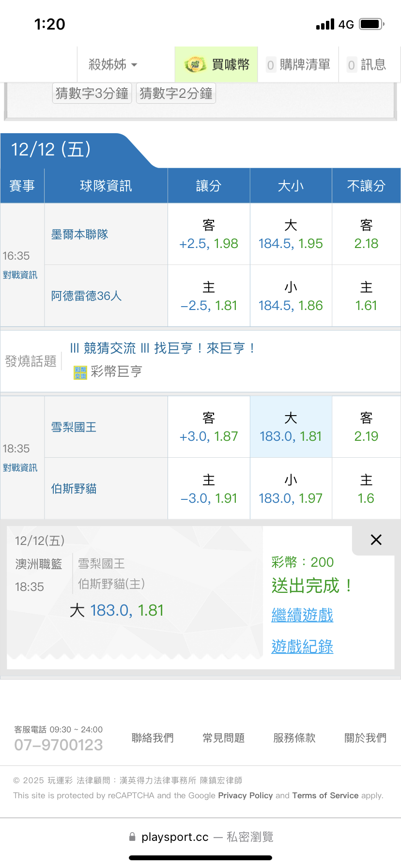
Task: Open the 雪梨國王 team page
Action: point(74,427)
